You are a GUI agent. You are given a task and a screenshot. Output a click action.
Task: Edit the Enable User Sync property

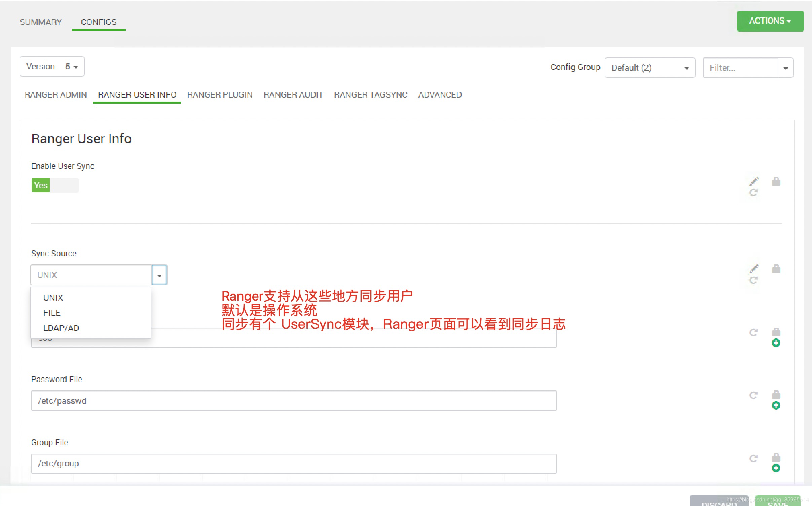753,181
